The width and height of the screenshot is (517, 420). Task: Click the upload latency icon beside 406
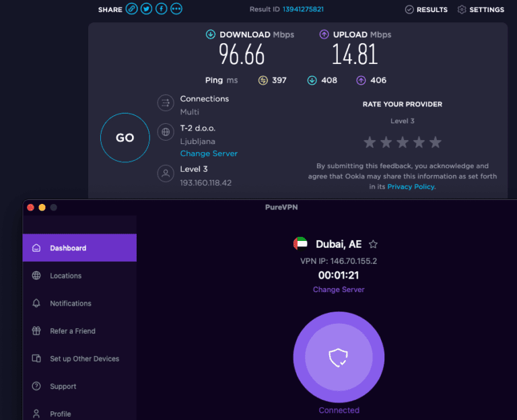pos(361,81)
